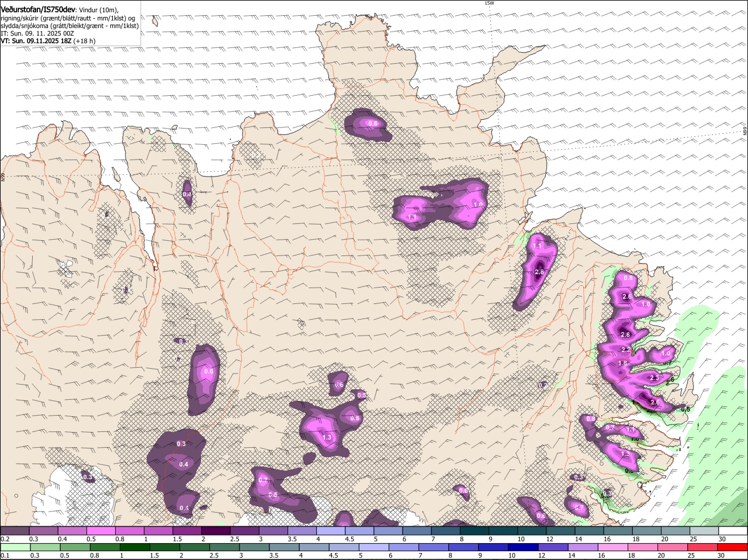This screenshot has height=560, width=748.
Task: Select the upper-scale swatch above label 0.3
Action: pyautogui.click(x=43, y=531)
